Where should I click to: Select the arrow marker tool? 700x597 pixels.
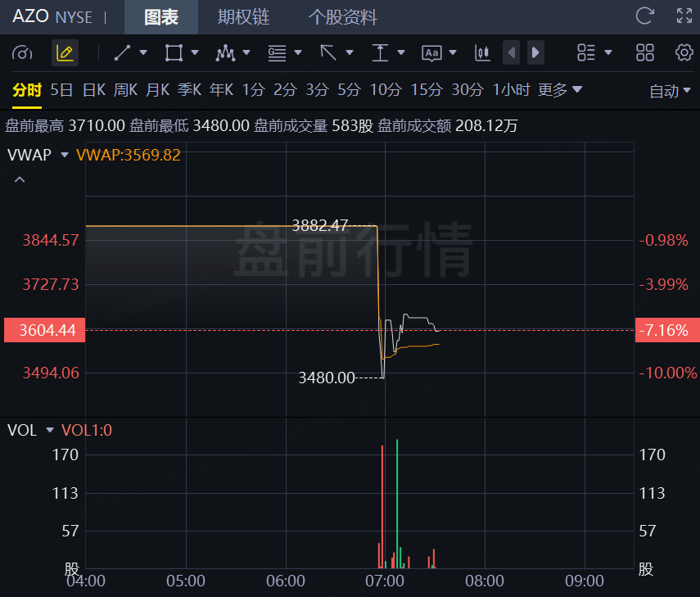coord(328,52)
